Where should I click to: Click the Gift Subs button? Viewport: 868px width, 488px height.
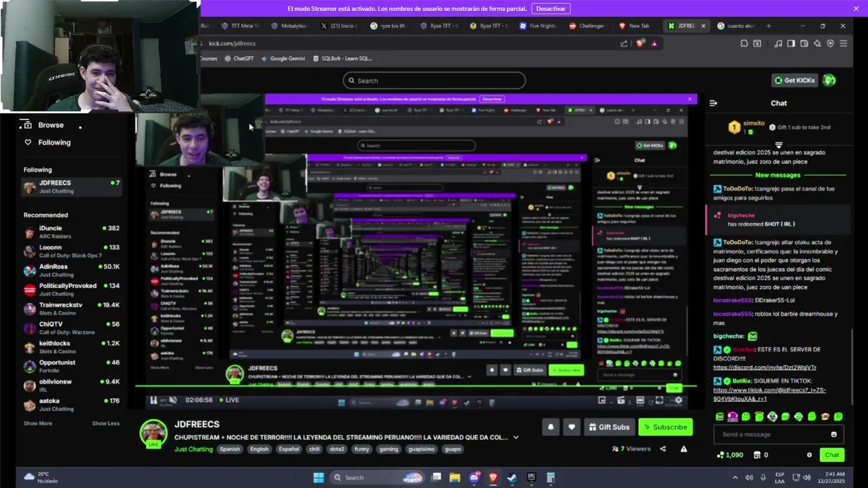tap(609, 427)
